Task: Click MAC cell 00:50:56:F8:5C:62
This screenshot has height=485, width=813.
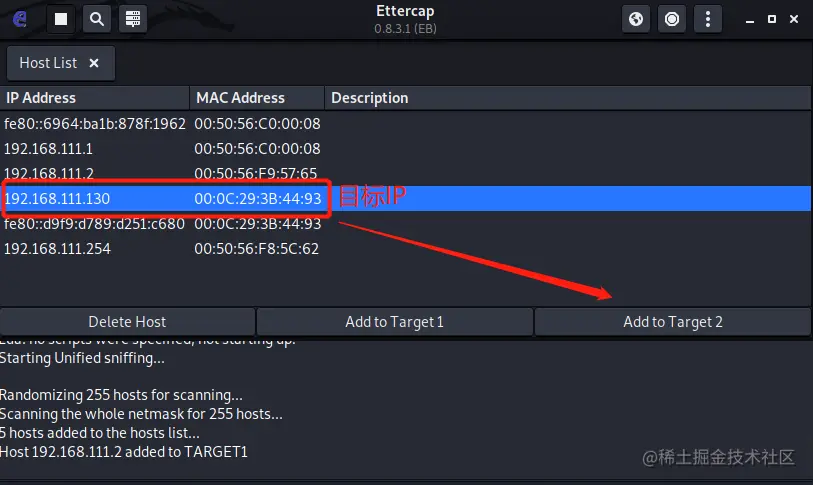Action: pos(257,248)
